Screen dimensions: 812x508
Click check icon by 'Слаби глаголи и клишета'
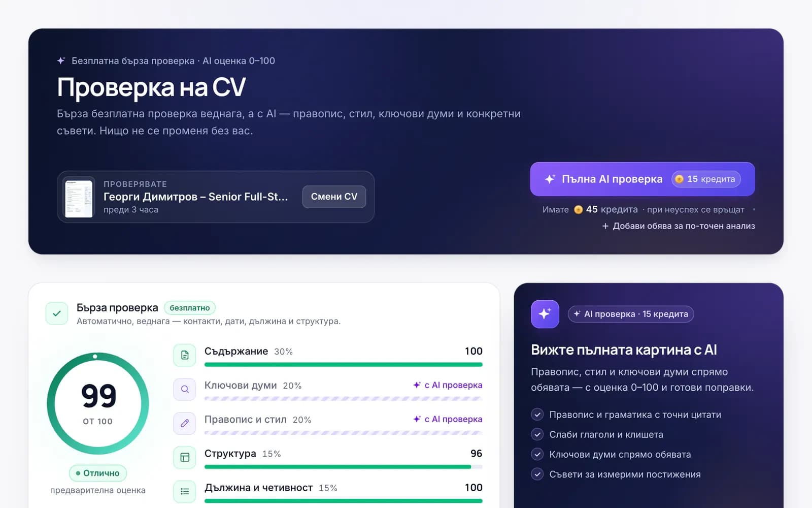pos(537,434)
